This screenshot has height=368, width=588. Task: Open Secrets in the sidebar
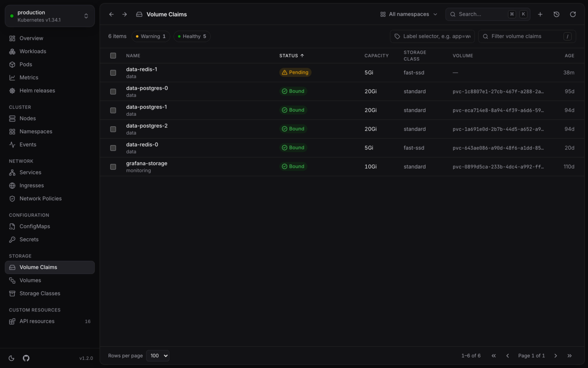[x=50, y=240]
